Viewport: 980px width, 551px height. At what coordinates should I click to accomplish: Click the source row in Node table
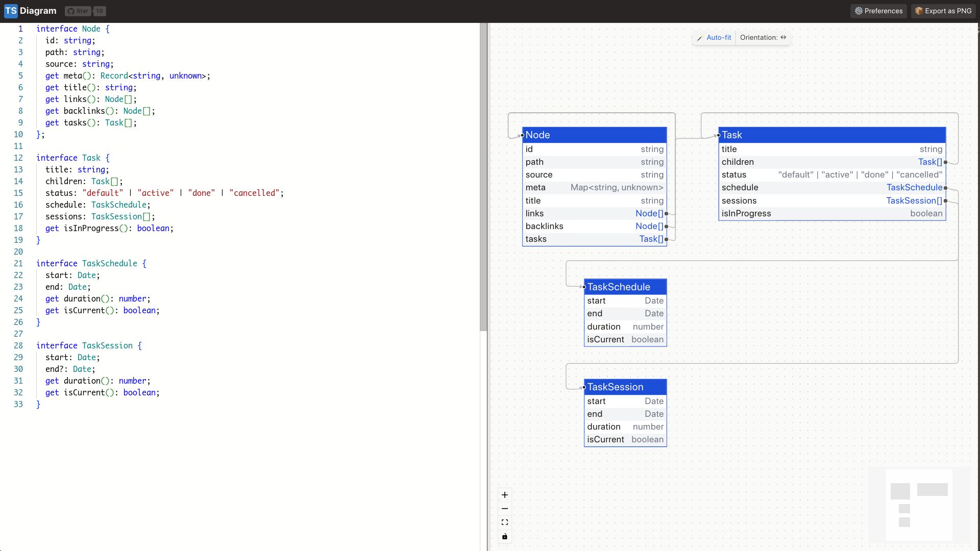pyautogui.click(x=595, y=174)
